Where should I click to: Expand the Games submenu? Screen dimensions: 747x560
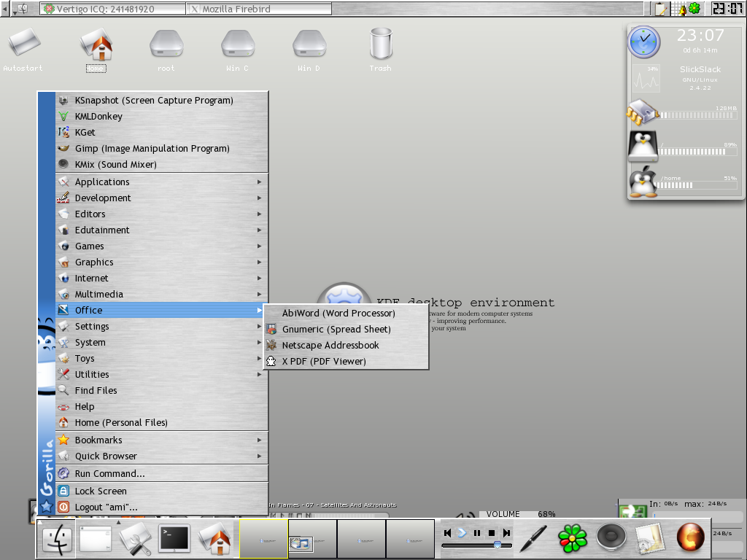coord(162,246)
